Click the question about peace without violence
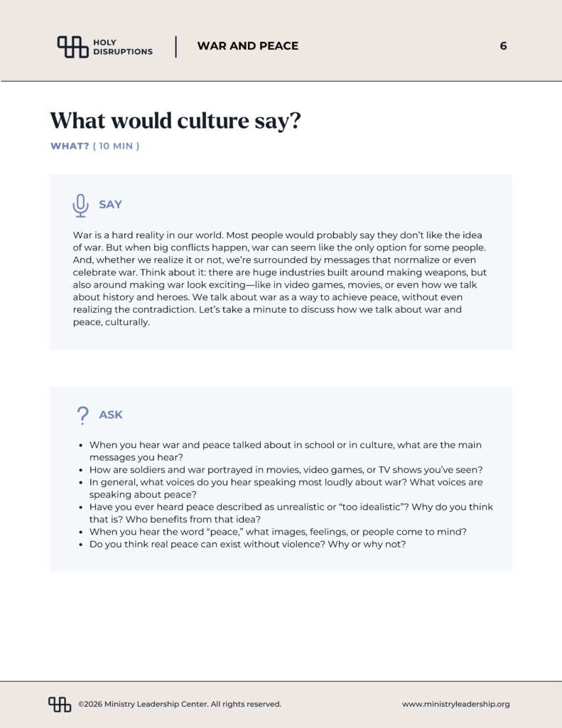This screenshot has height=728, width=562. pyautogui.click(x=247, y=545)
